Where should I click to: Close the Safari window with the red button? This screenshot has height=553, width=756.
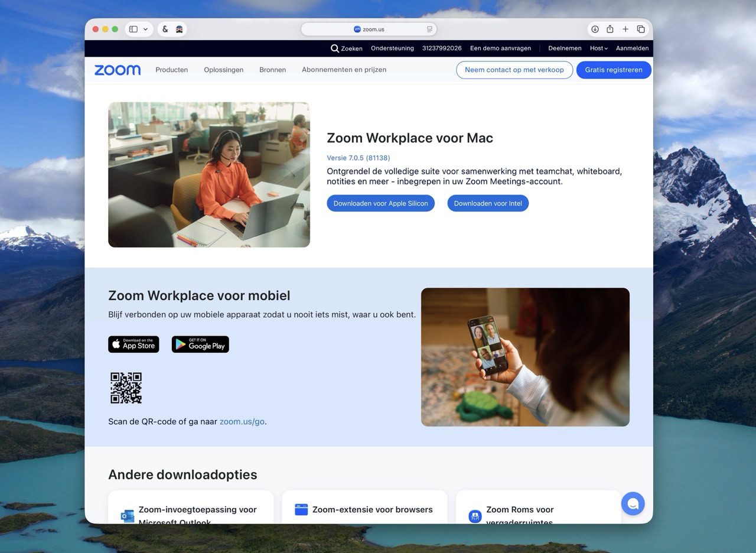click(x=96, y=29)
